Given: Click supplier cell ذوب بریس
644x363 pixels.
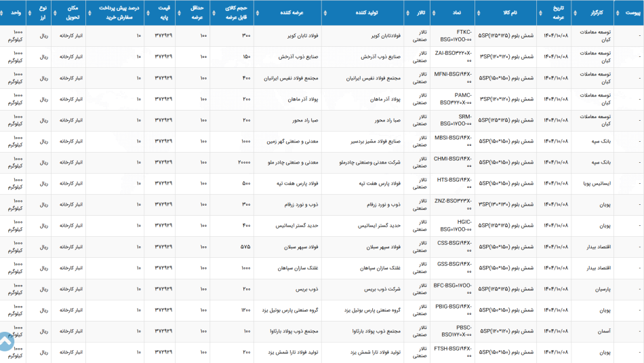Looking at the screenshot, I should pyautogui.click(x=307, y=289).
